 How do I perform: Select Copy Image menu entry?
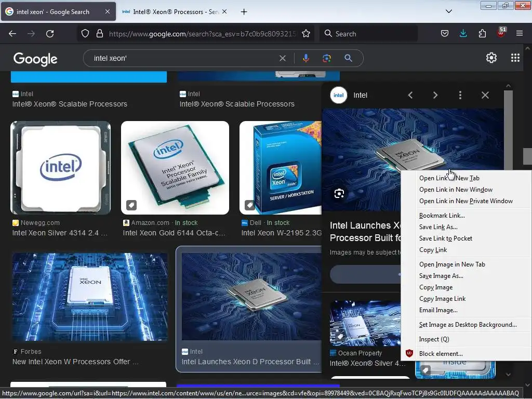click(x=466, y=287)
